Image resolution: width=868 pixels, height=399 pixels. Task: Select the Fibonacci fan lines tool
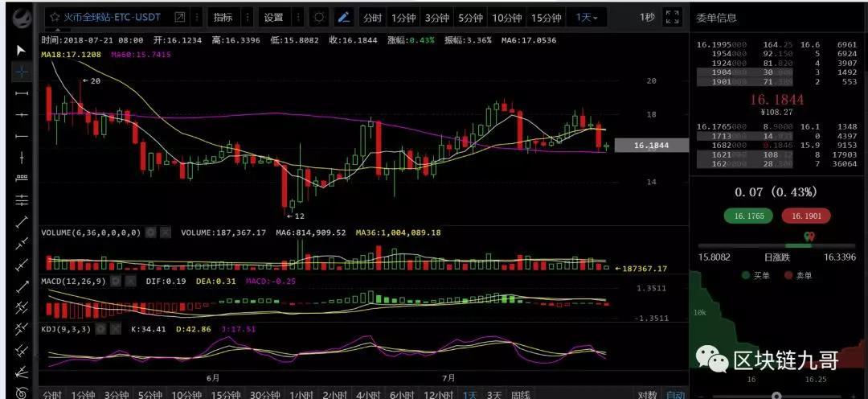coord(22,371)
